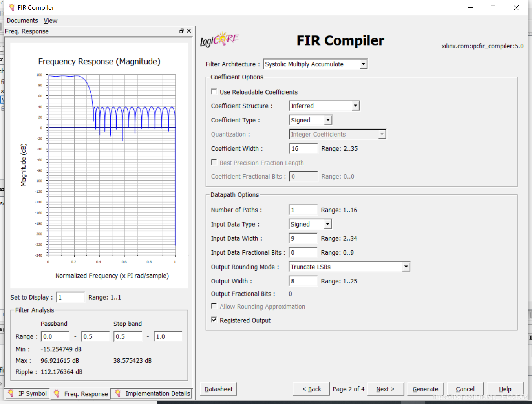Image resolution: width=532 pixels, height=404 pixels.
Task: Click the Help button
Action: 505,389
